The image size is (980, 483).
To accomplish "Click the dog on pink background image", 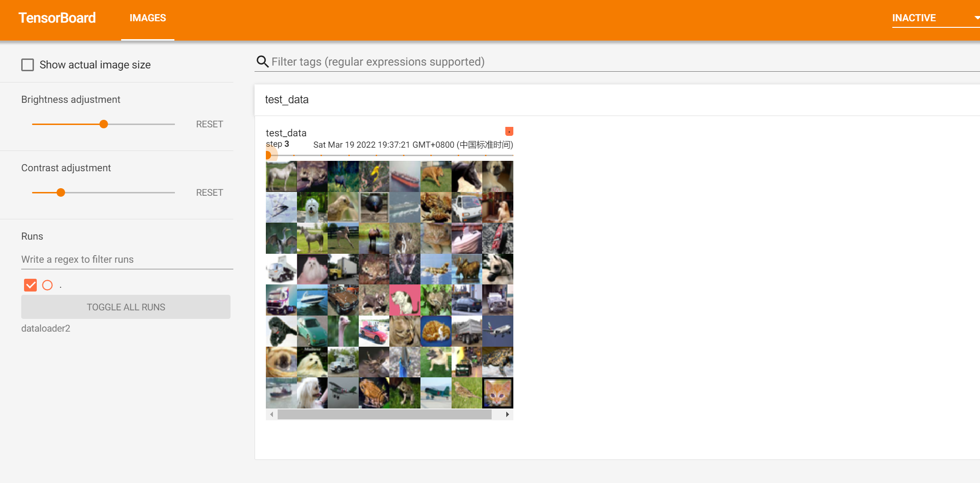I will (405, 300).
